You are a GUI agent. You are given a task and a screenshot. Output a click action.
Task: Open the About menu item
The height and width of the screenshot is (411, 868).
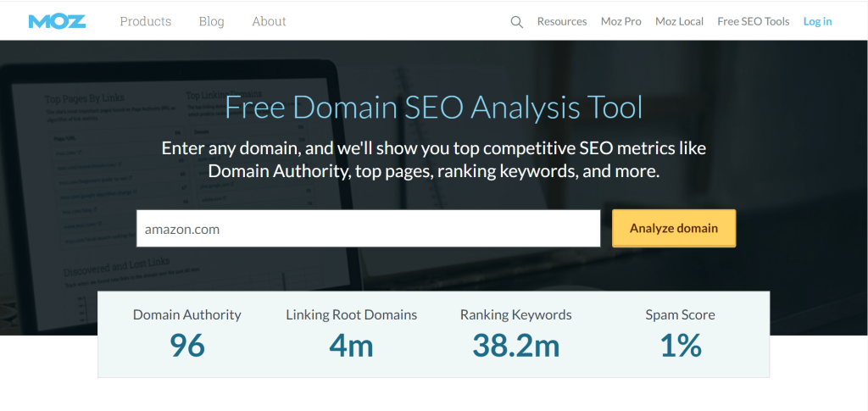tap(269, 21)
